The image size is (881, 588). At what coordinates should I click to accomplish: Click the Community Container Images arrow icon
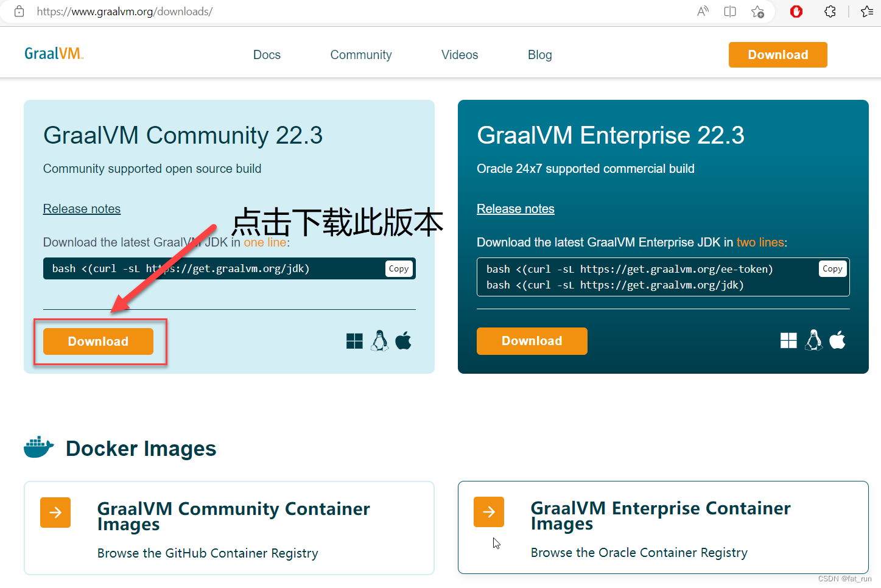55,513
